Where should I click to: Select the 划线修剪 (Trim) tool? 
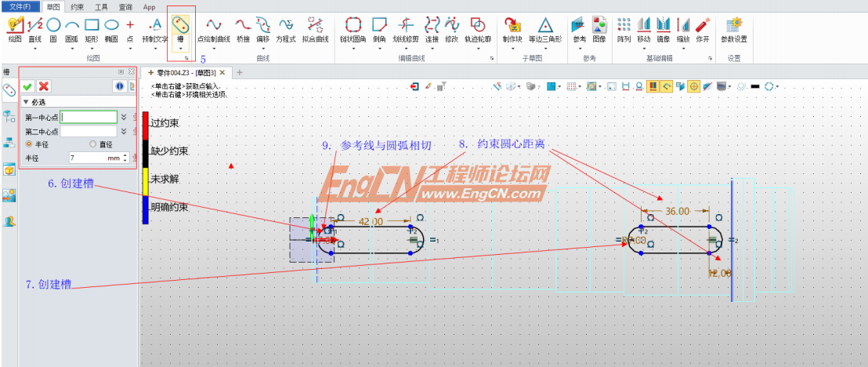coord(406,29)
